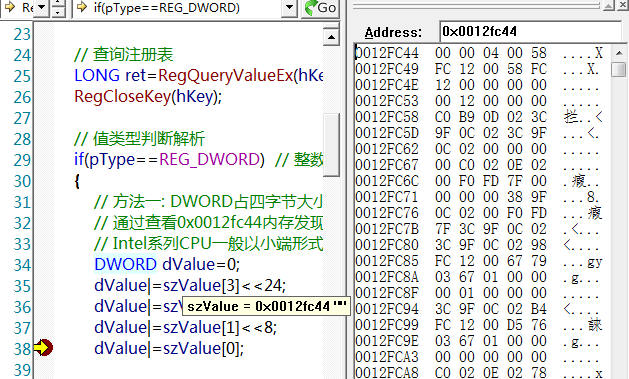629x379 pixels.
Task: Click RegQueryValueEx on line 25
Action: pos(226,75)
